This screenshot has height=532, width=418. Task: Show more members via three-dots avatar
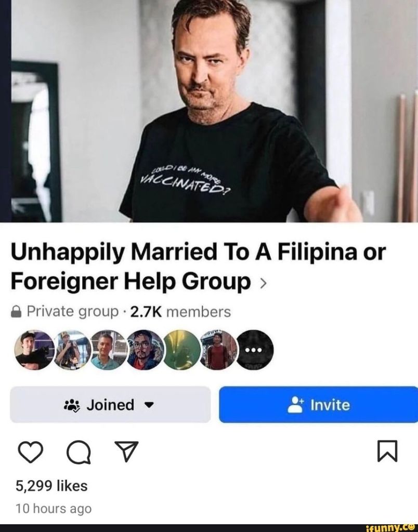click(254, 350)
